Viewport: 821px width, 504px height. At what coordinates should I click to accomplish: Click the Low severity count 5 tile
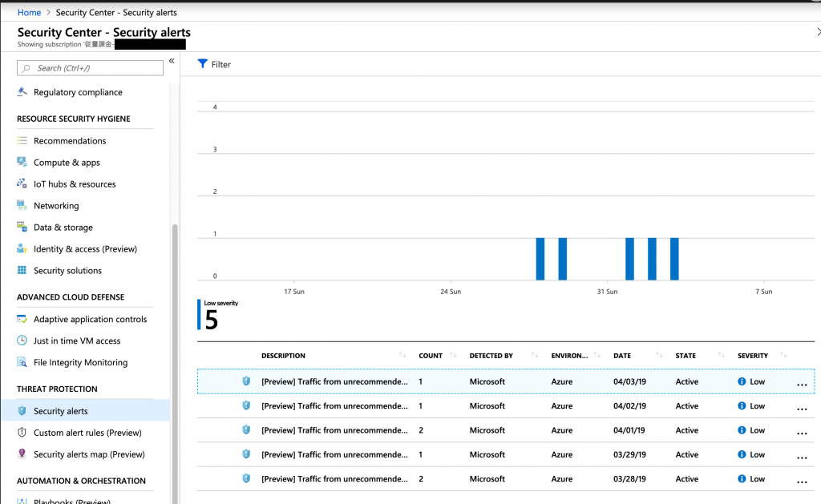pyautogui.click(x=218, y=315)
